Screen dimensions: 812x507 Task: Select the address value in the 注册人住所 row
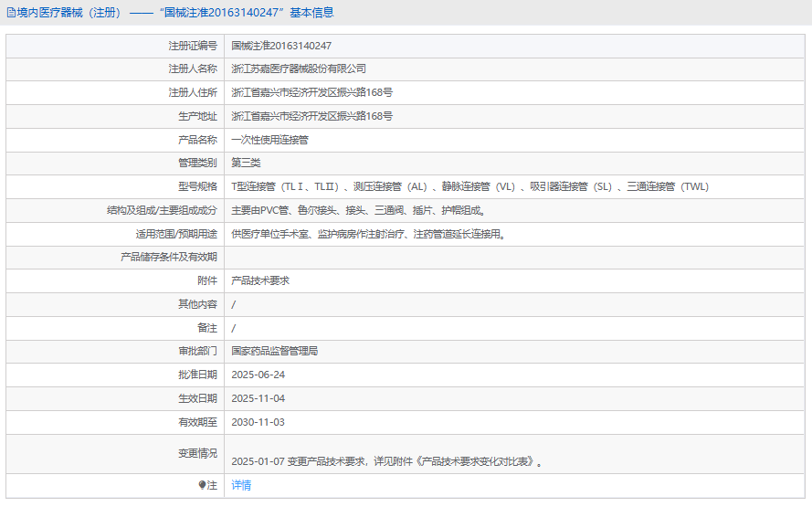(x=311, y=92)
